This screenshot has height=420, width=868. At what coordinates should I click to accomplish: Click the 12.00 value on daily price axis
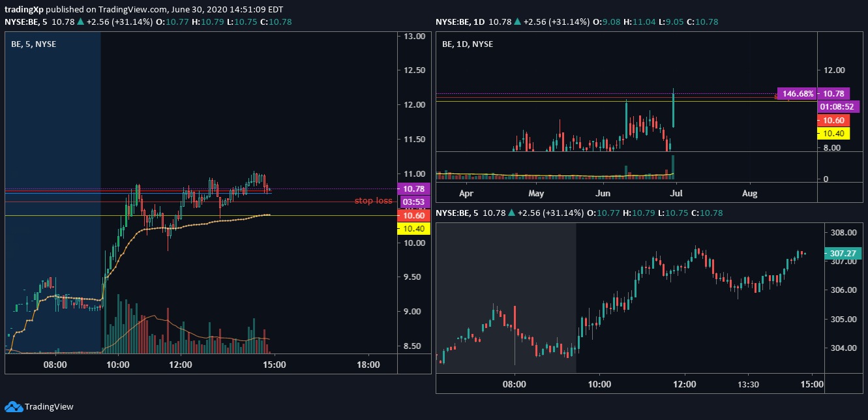(834, 70)
